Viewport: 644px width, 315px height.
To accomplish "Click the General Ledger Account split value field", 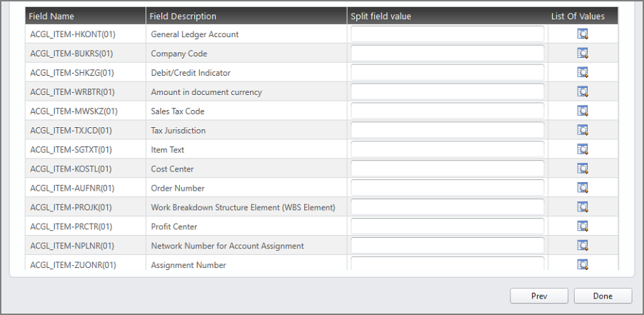I will [447, 34].
